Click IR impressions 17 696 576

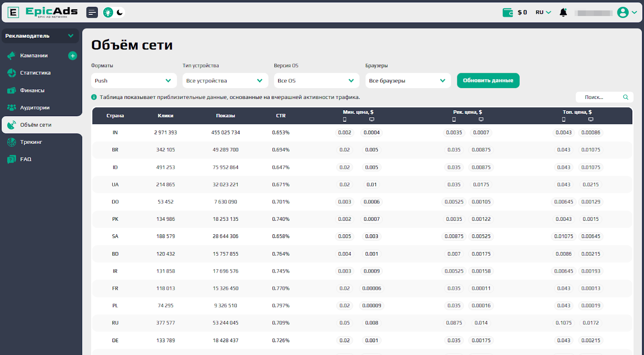(x=225, y=271)
